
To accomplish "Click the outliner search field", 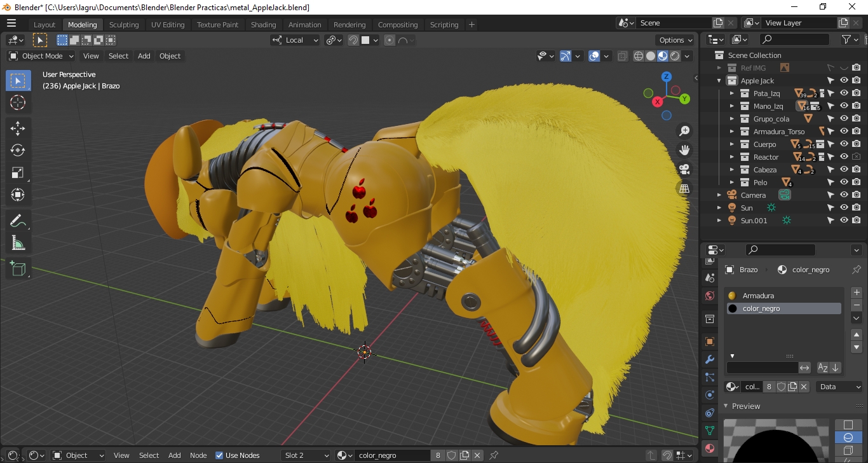I will tap(795, 39).
